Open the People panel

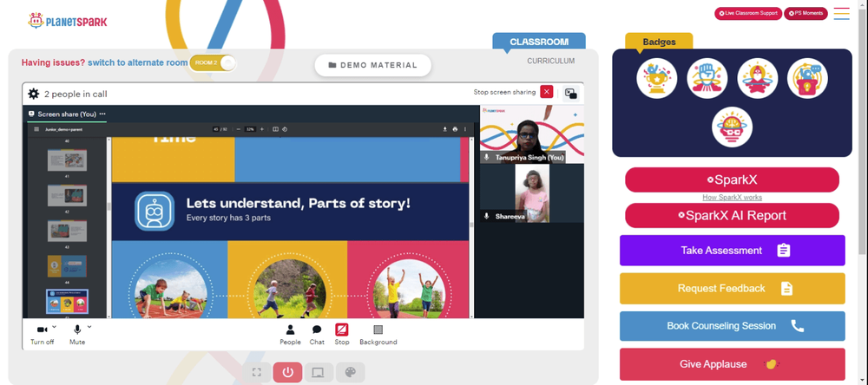coord(290,335)
